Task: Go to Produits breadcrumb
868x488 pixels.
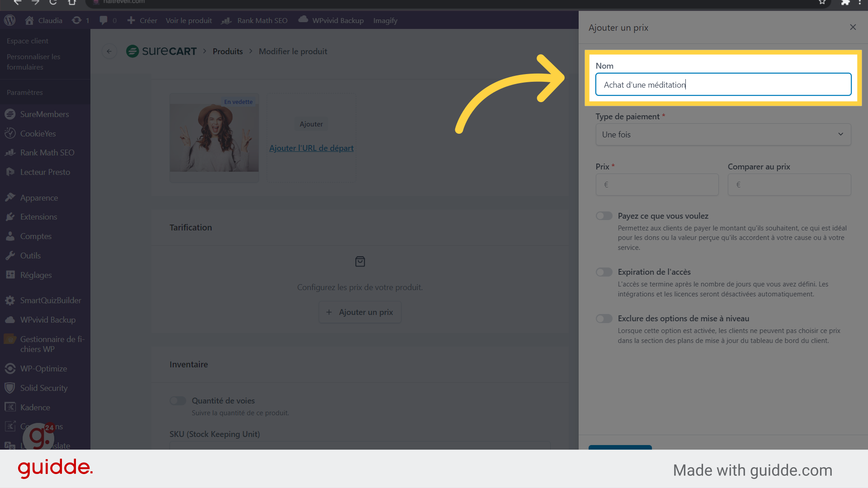Action: pyautogui.click(x=228, y=52)
